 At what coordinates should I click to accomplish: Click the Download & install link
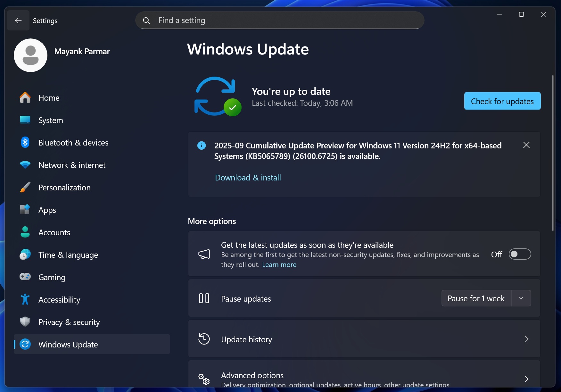pyautogui.click(x=248, y=177)
